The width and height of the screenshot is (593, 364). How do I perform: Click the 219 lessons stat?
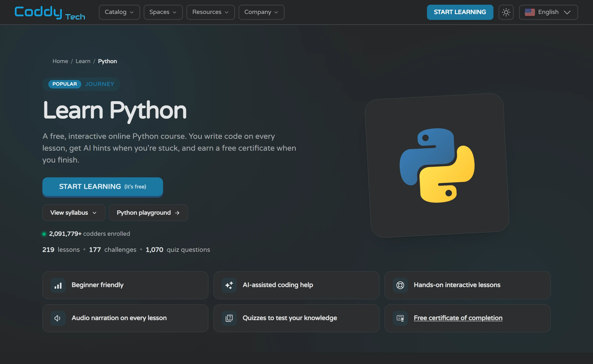click(x=61, y=250)
